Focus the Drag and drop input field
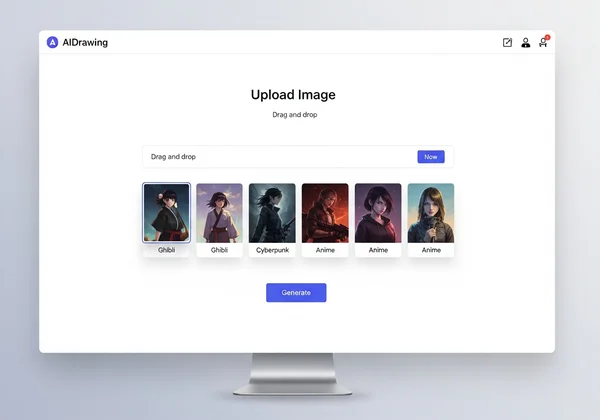This screenshot has height=420, width=600. (298, 157)
